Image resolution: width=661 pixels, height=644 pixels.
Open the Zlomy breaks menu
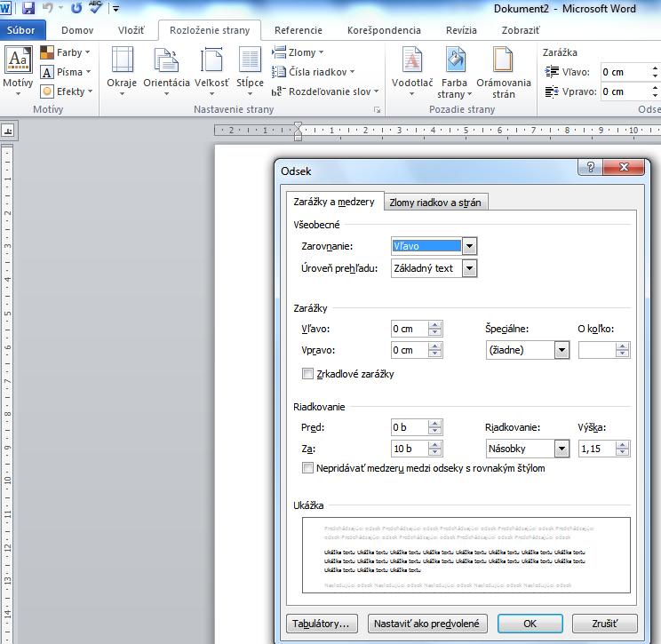click(298, 52)
